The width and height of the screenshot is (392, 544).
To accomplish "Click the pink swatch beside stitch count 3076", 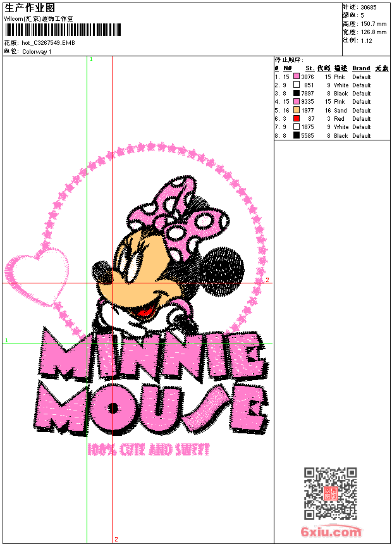I will click(x=297, y=77).
